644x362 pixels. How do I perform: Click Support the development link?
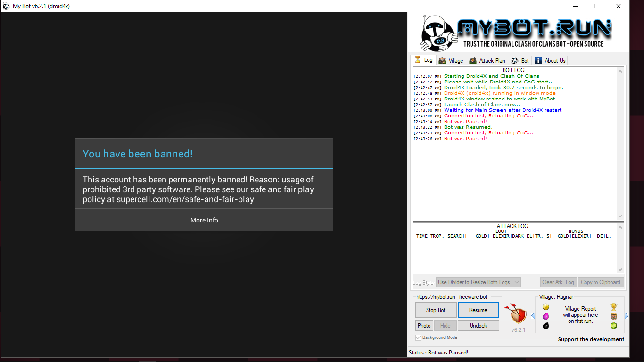[x=591, y=339]
